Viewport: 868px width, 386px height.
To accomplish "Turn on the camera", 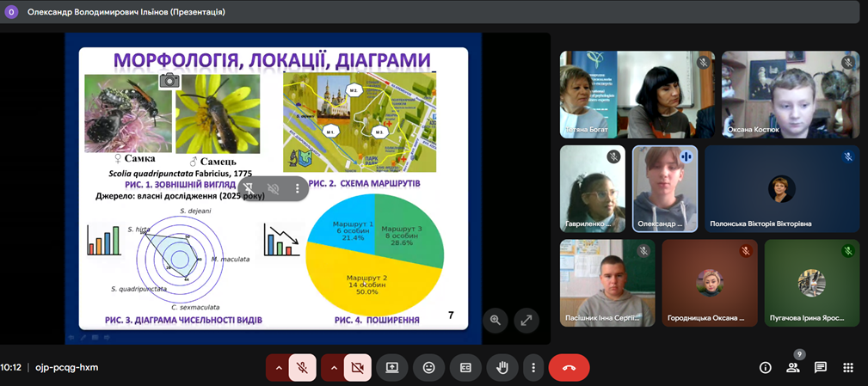I will (357, 367).
